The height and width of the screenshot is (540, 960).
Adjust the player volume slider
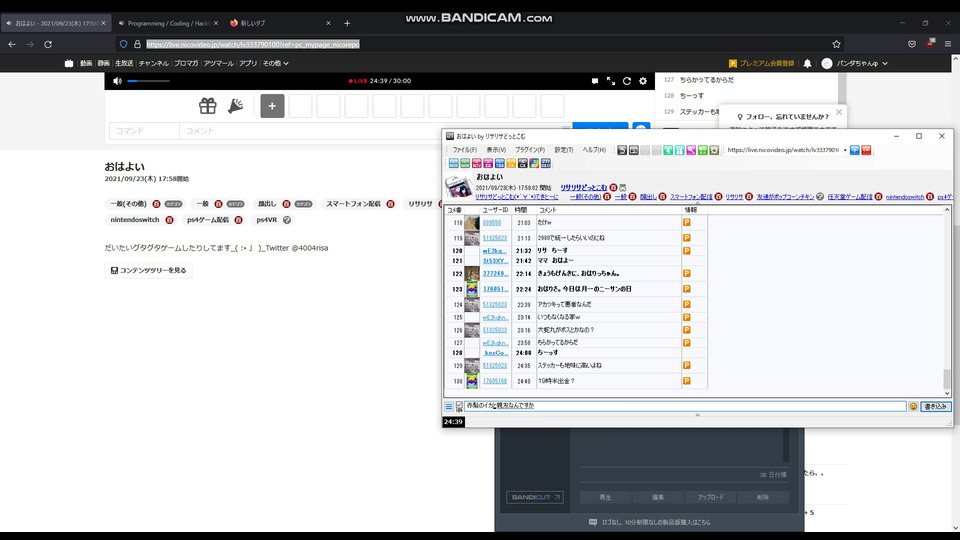pyautogui.click(x=148, y=81)
